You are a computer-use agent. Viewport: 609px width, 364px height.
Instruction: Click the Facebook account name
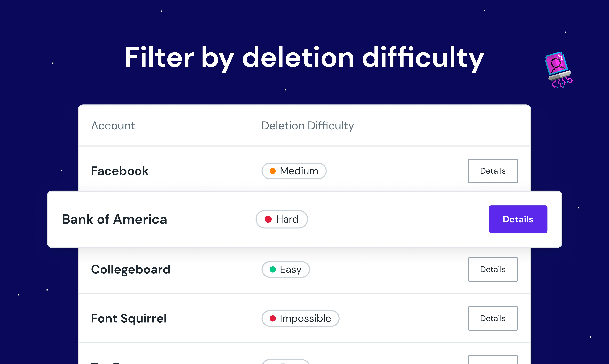(x=120, y=171)
